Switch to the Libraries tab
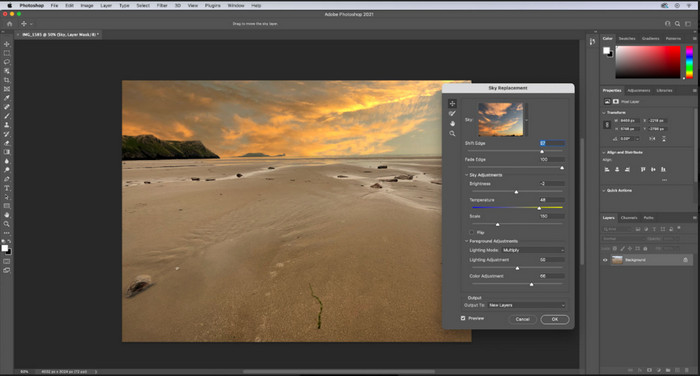This screenshot has height=376, width=700. point(664,91)
